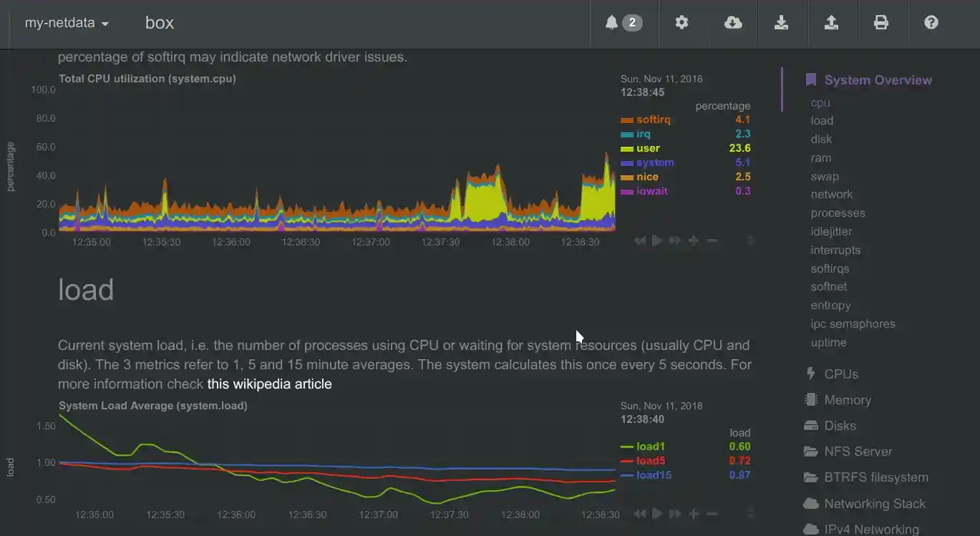Screen dimensions: 980x536
Task: Click the System Overview heading link
Action: (x=878, y=80)
